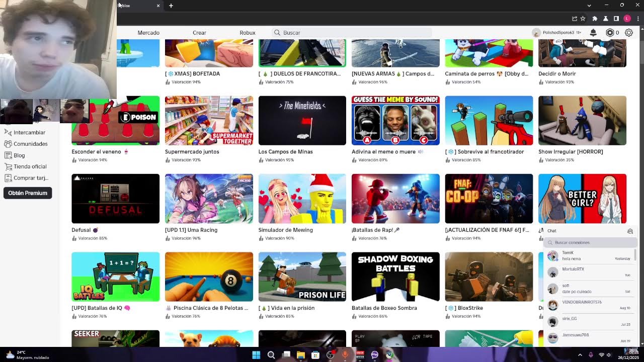Click the Obtén Premium button
644x362 pixels.
[28, 193]
